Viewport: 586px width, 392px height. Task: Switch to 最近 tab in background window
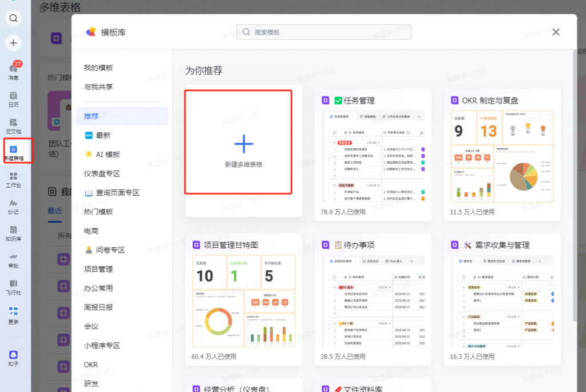coord(54,211)
